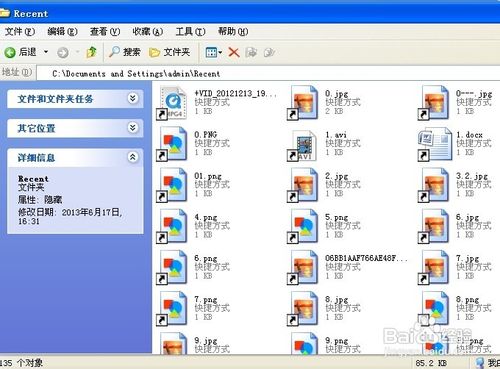The height and width of the screenshot is (369, 500).
Task: Click the file name text 3.2.jpg
Action: (472, 176)
